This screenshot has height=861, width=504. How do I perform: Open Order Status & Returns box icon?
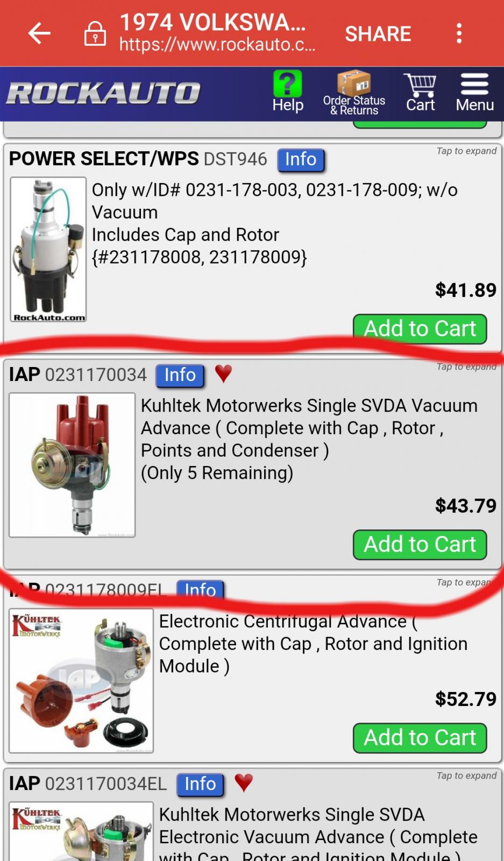click(x=354, y=83)
